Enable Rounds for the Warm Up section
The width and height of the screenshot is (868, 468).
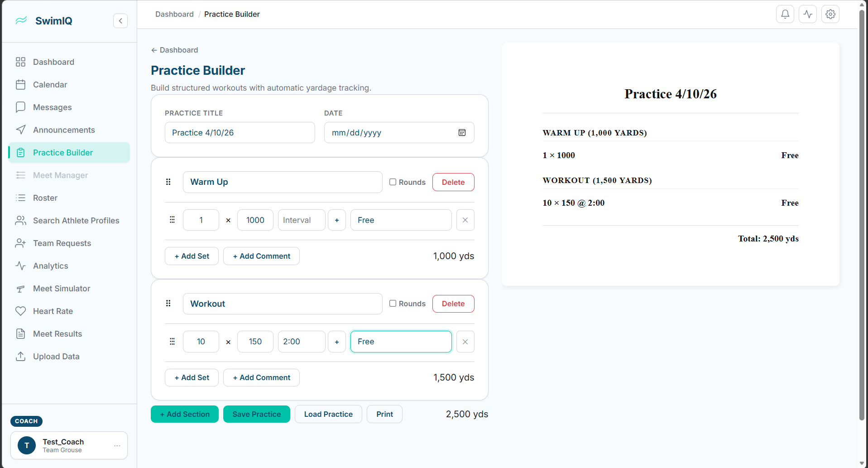[x=393, y=182]
